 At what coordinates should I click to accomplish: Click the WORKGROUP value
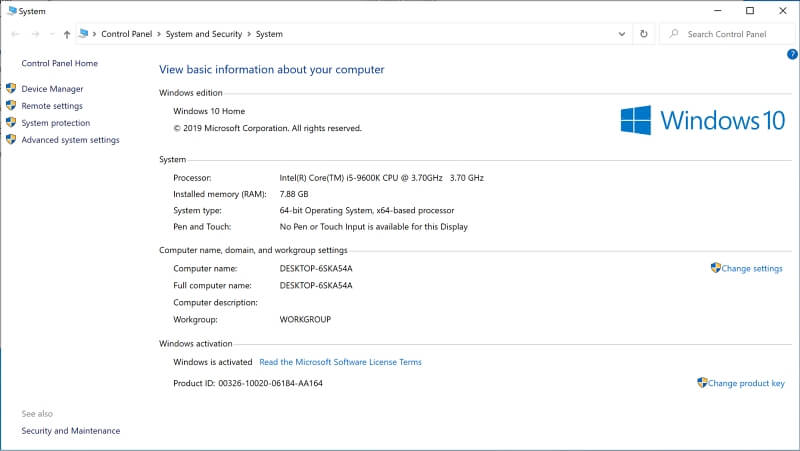(x=305, y=319)
